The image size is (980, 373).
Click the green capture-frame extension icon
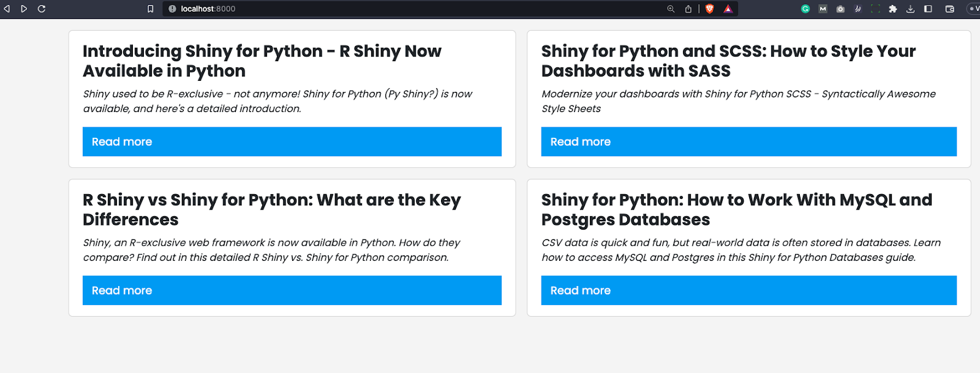[875, 9]
